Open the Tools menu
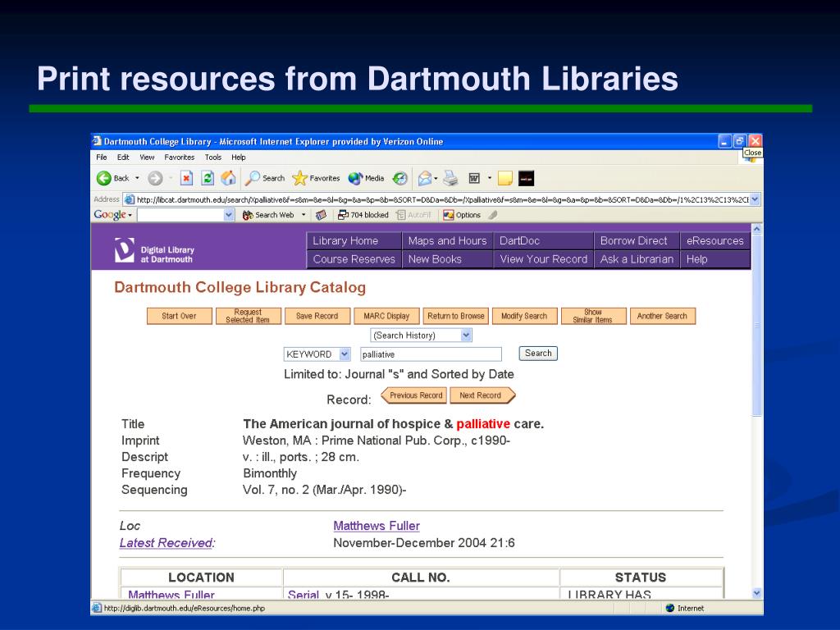This screenshot has width=840, height=630. 212,157
